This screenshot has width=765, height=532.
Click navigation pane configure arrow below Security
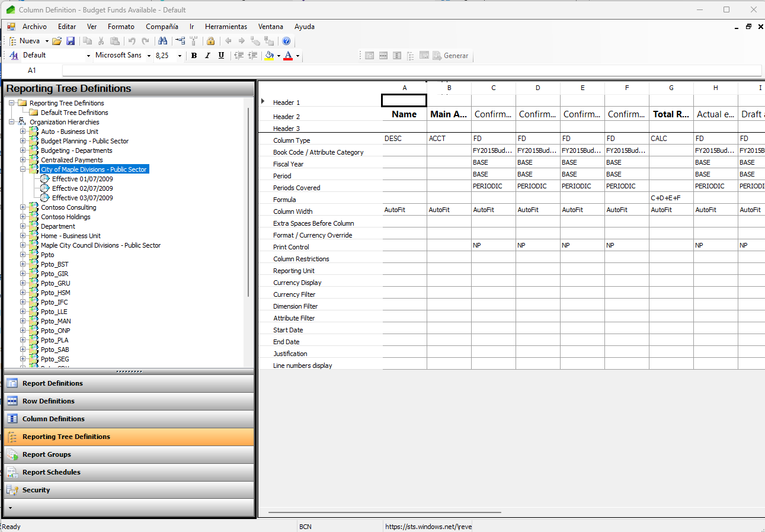[11, 508]
